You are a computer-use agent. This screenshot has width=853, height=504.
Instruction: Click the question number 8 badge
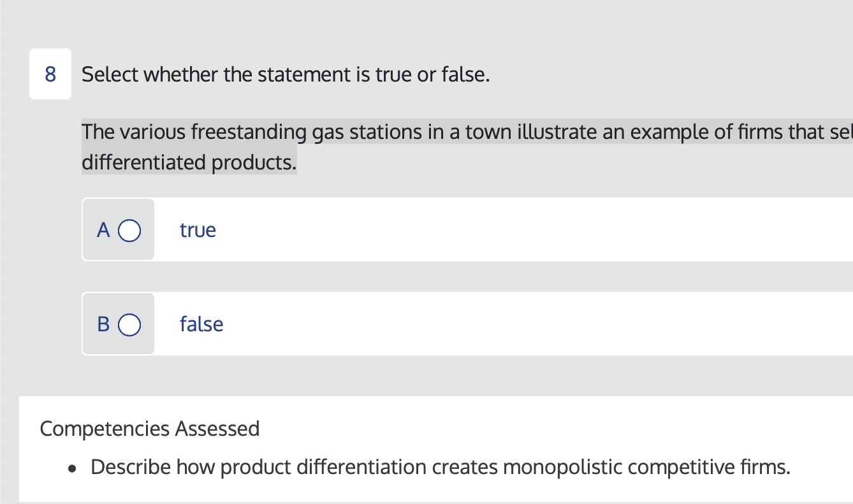pyautogui.click(x=50, y=74)
